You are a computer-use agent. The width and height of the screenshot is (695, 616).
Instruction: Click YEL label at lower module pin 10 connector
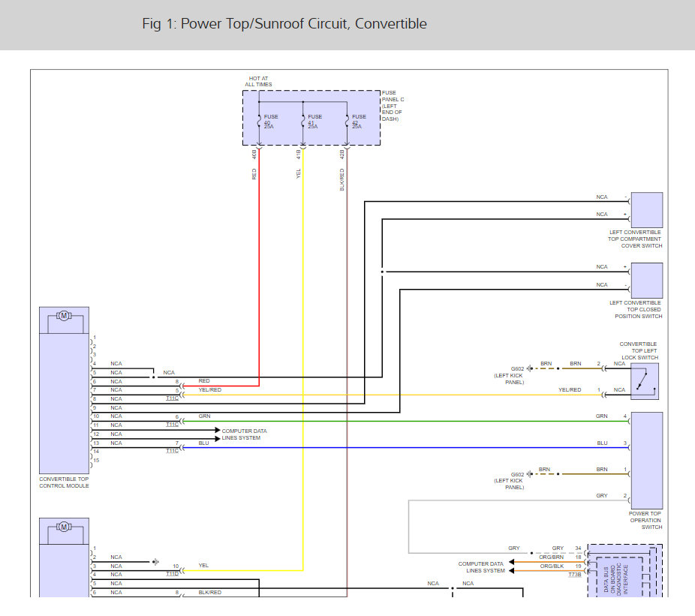pos(203,565)
